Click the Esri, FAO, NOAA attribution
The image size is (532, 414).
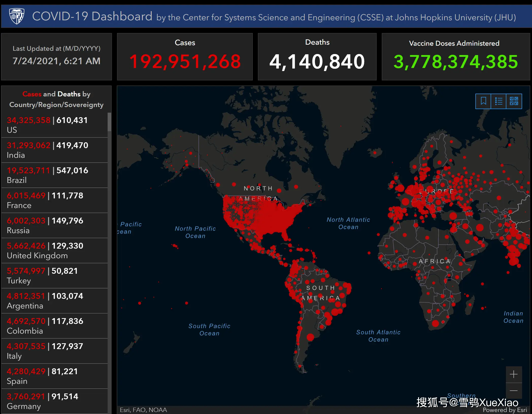pyautogui.click(x=143, y=410)
